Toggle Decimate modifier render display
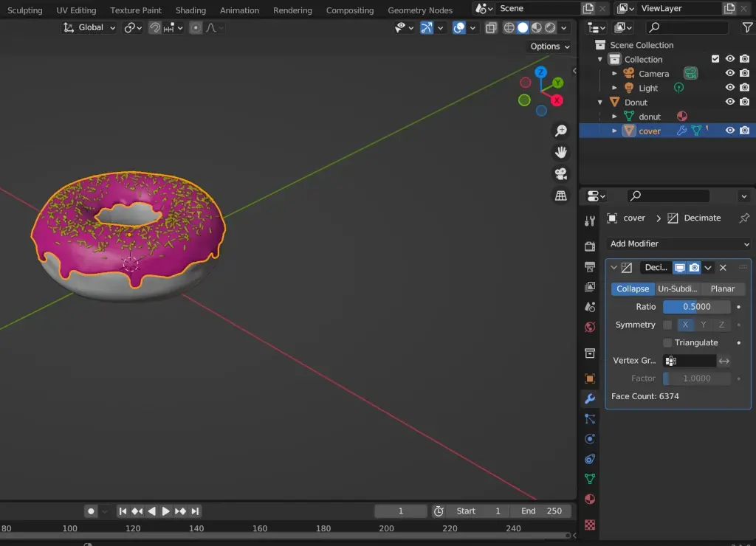Image resolution: width=756 pixels, height=546 pixels. (x=694, y=267)
